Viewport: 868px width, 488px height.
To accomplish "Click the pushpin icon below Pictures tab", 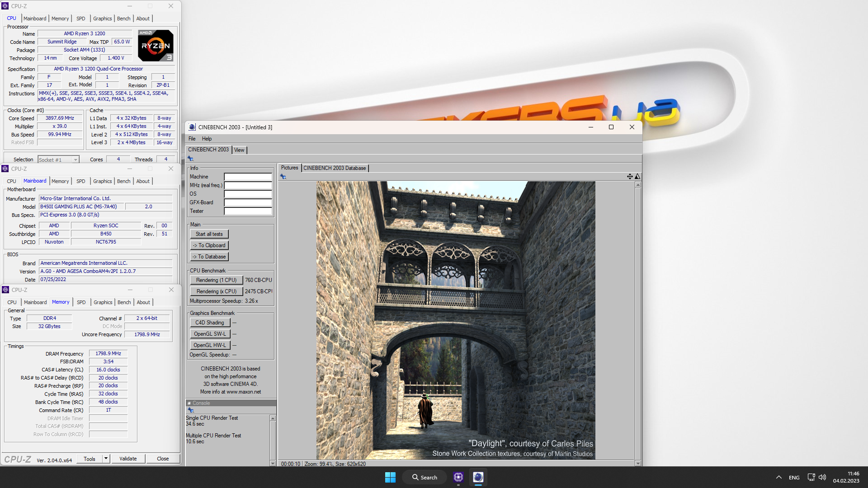I will click(283, 177).
